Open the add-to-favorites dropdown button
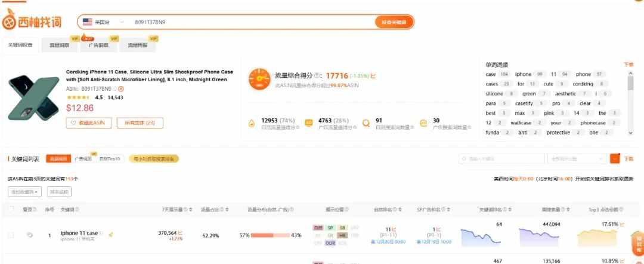644x264 pixels. pyautogui.click(x=24, y=192)
